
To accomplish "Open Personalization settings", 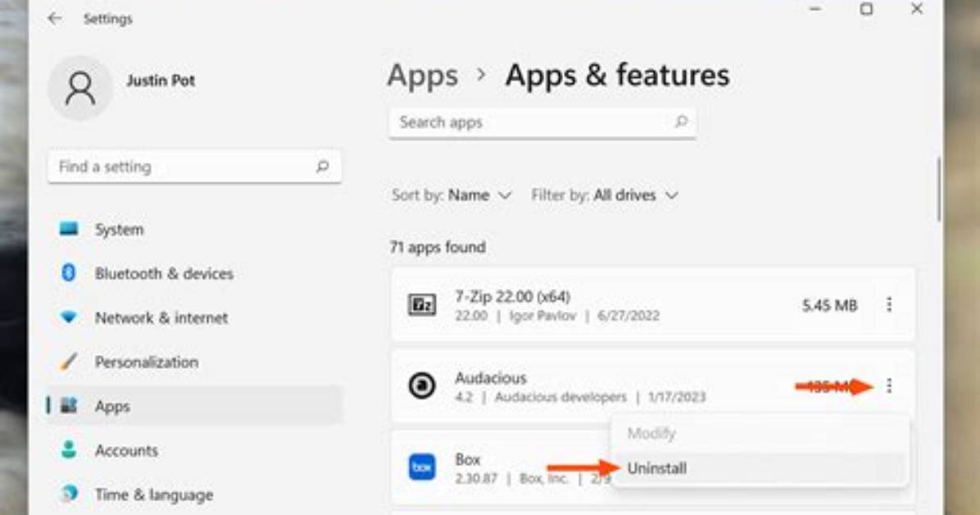I will point(195,362).
